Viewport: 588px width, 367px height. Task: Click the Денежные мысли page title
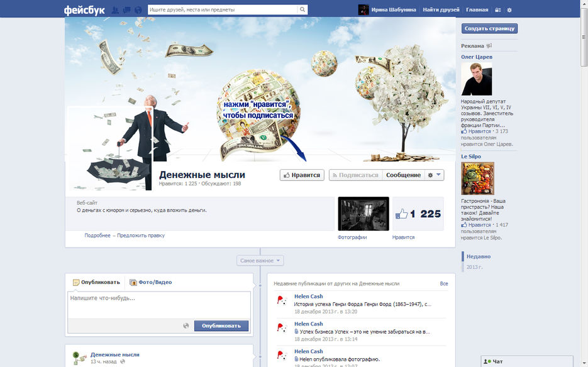202,175
